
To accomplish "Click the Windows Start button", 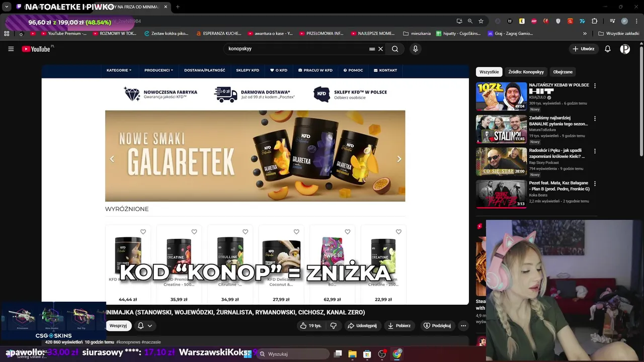I will point(247,354).
